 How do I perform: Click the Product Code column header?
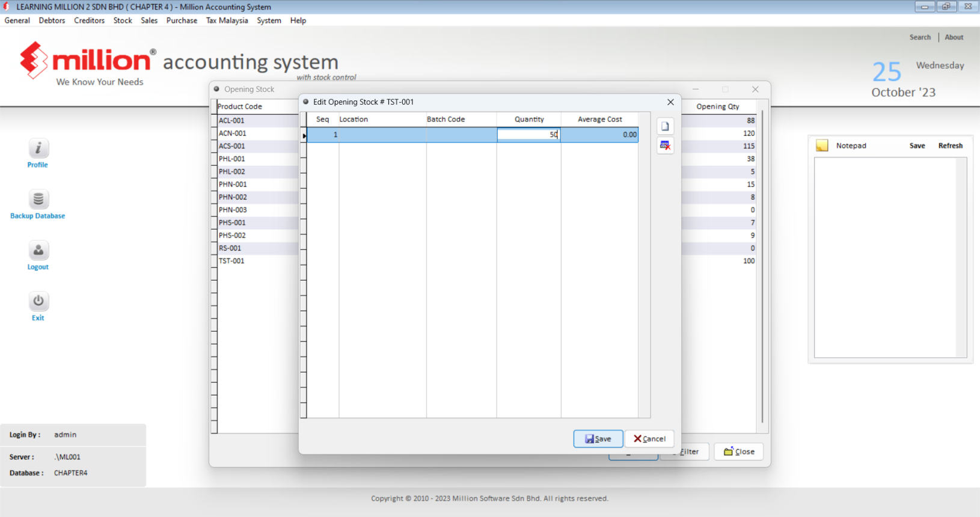coord(257,106)
